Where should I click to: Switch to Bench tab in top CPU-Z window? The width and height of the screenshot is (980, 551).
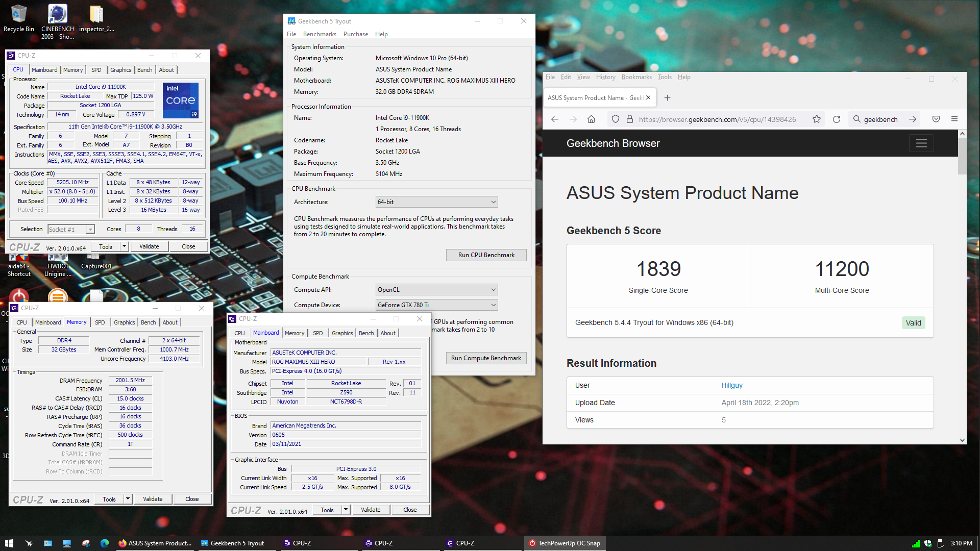[x=144, y=70]
